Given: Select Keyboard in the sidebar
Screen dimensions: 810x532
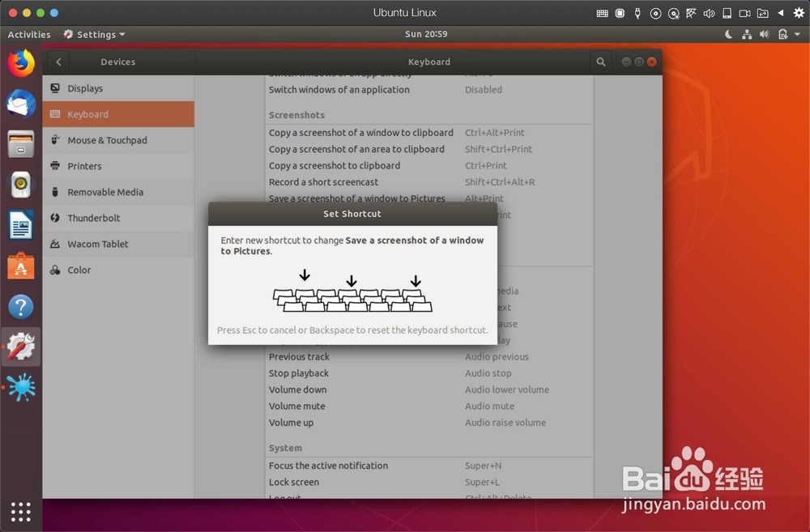Looking at the screenshot, I should pyautogui.click(x=118, y=114).
